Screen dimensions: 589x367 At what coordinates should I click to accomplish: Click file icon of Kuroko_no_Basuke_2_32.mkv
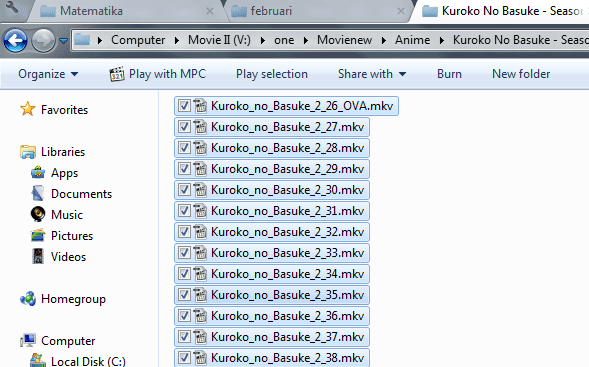tap(200, 232)
